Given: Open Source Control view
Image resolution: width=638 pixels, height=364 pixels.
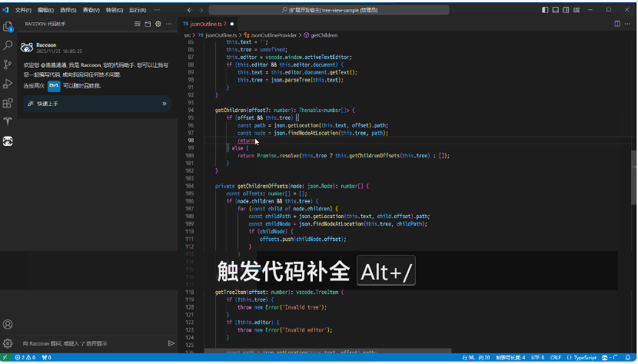Looking at the screenshot, I should tap(8, 65).
